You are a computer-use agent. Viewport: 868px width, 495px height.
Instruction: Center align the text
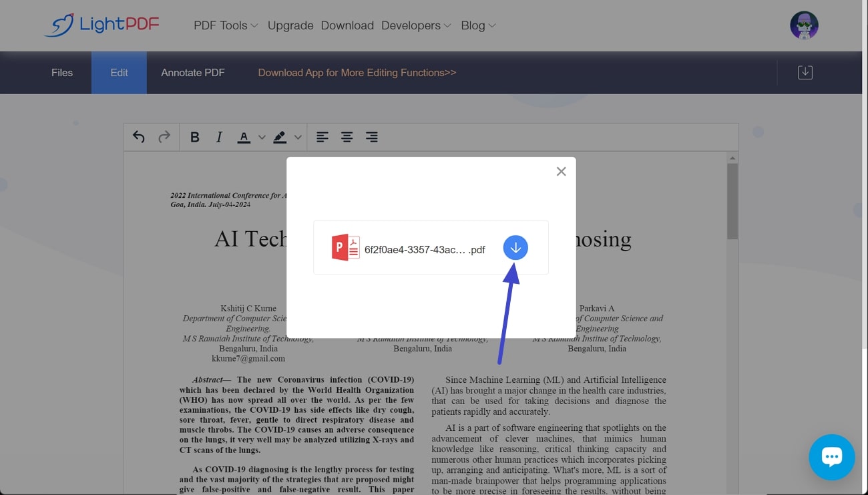[x=347, y=137]
